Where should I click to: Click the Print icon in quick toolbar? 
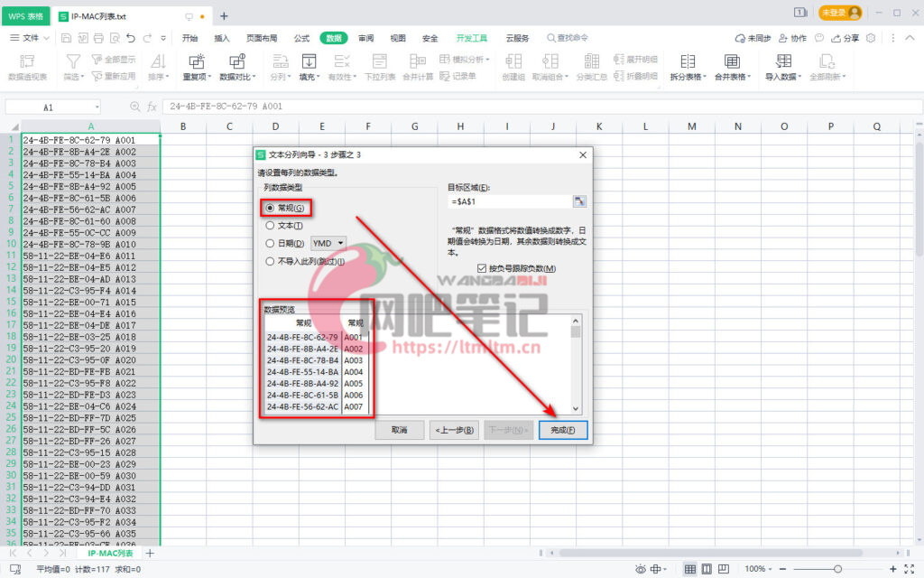coord(98,38)
